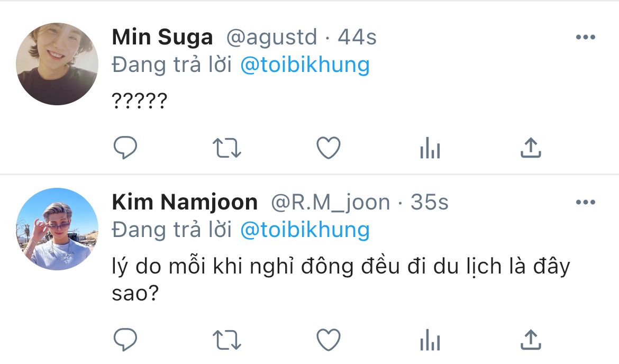Reply to Min Suga's tweet
Viewport: 619px width, 364px height.
(125, 149)
